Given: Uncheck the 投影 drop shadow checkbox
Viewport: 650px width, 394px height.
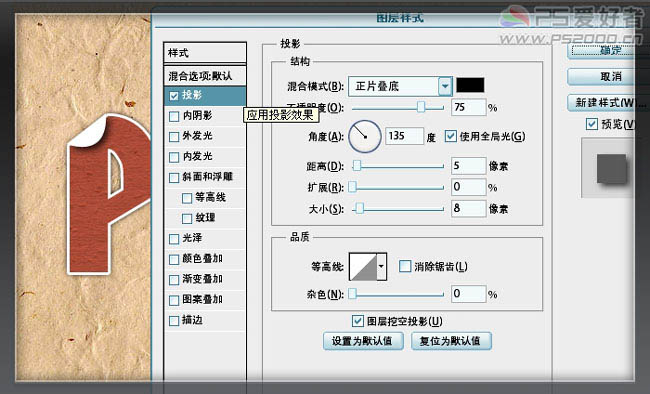Looking at the screenshot, I should coord(174,96).
